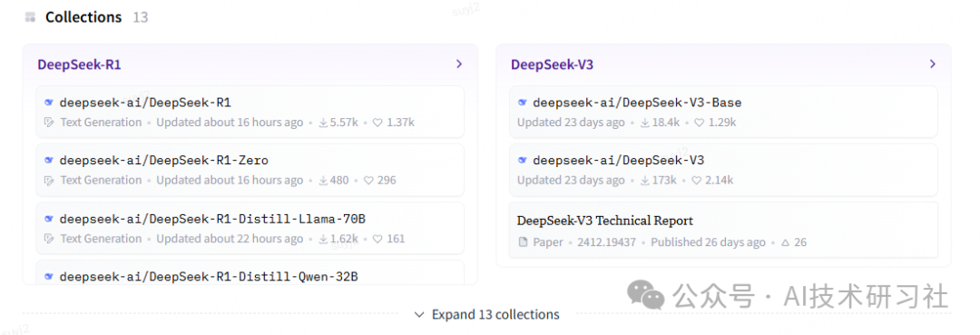
Task: Click the 'Text Generation' label under DeepSeek-R1-Zero
Action: (101, 181)
